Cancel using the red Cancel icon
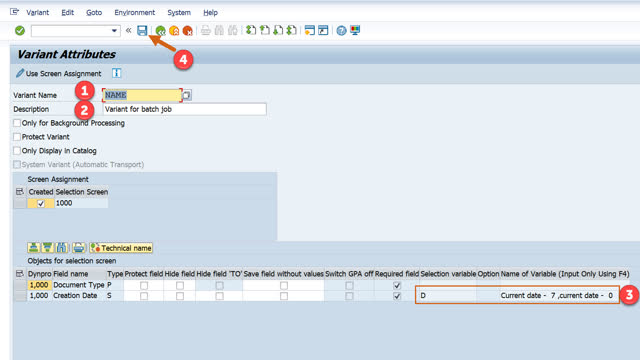 (x=187, y=31)
